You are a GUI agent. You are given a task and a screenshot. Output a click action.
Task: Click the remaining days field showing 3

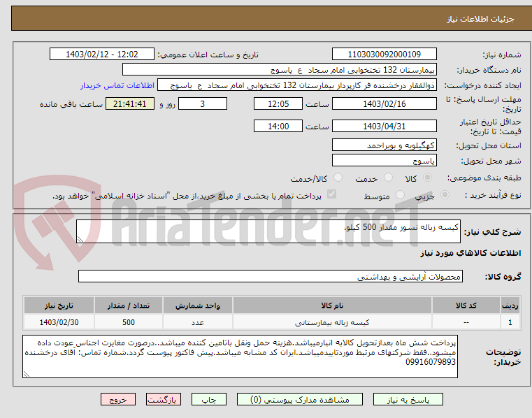(x=203, y=104)
